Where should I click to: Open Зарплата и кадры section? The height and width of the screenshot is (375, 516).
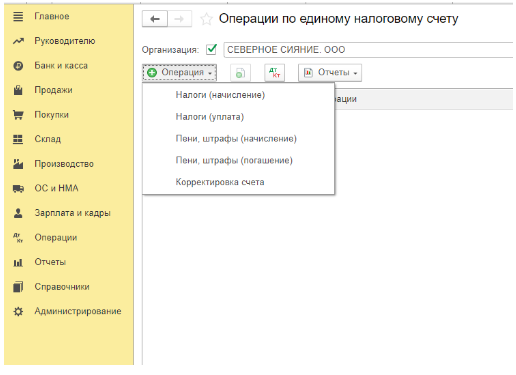[x=72, y=213]
